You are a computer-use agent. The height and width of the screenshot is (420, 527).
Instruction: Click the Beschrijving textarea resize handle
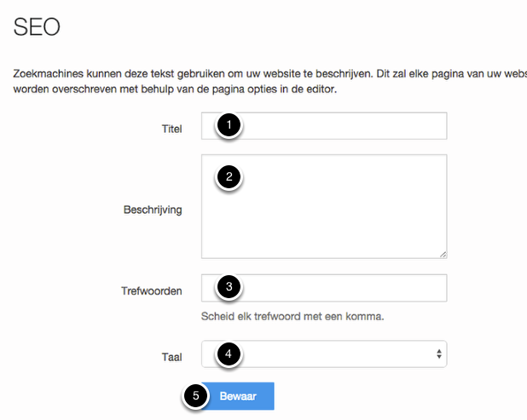click(x=443, y=253)
